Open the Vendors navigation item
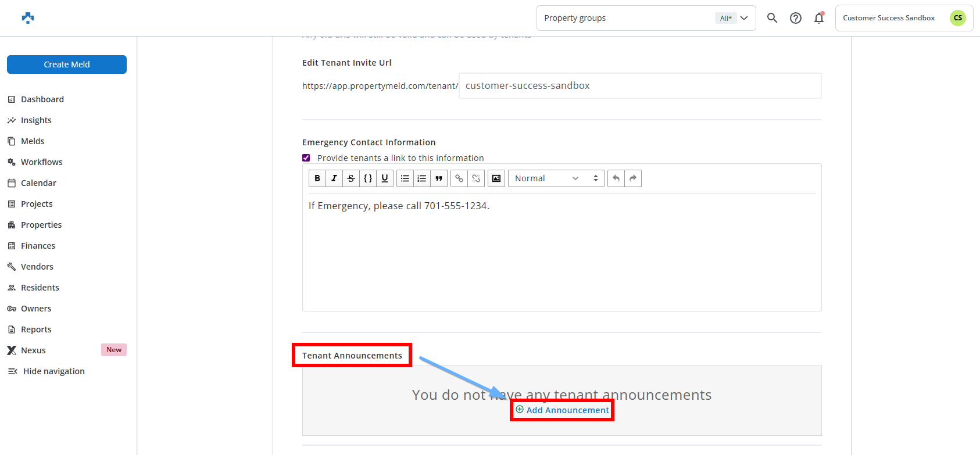 (x=37, y=267)
